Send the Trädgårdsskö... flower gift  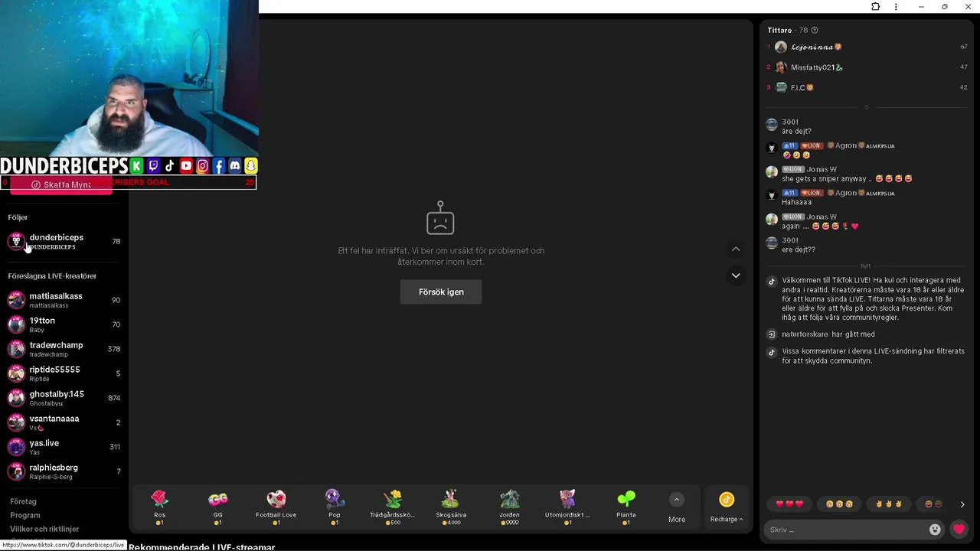pyautogui.click(x=393, y=507)
